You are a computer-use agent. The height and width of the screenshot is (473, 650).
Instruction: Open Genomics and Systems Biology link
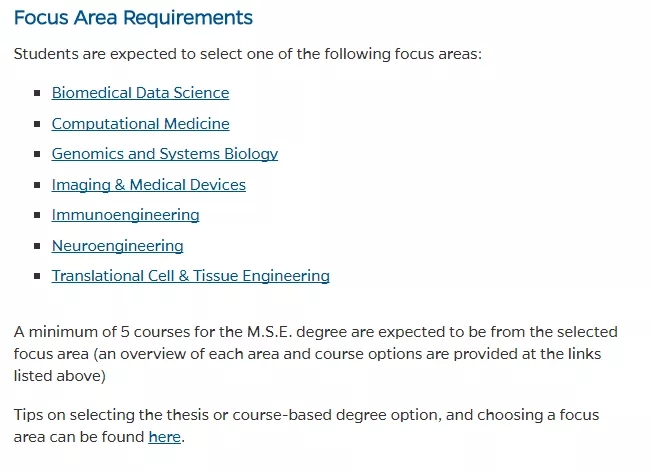pos(164,154)
